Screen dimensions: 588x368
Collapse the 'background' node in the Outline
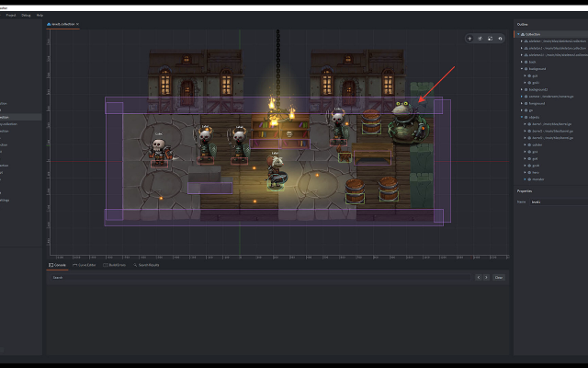coord(522,69)
